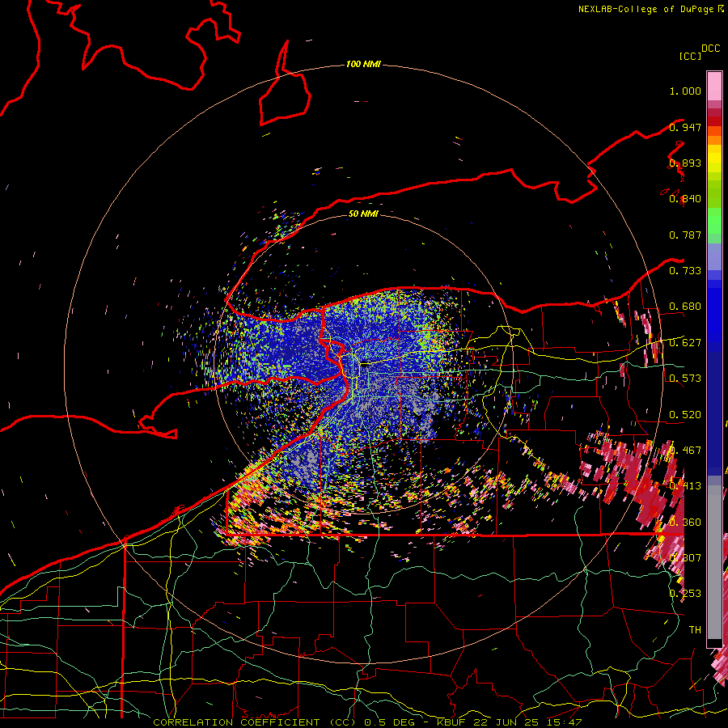This screenshot has width=728, height=728.
Task: Select the 0.467 scale value label
Action: [685, 451]
